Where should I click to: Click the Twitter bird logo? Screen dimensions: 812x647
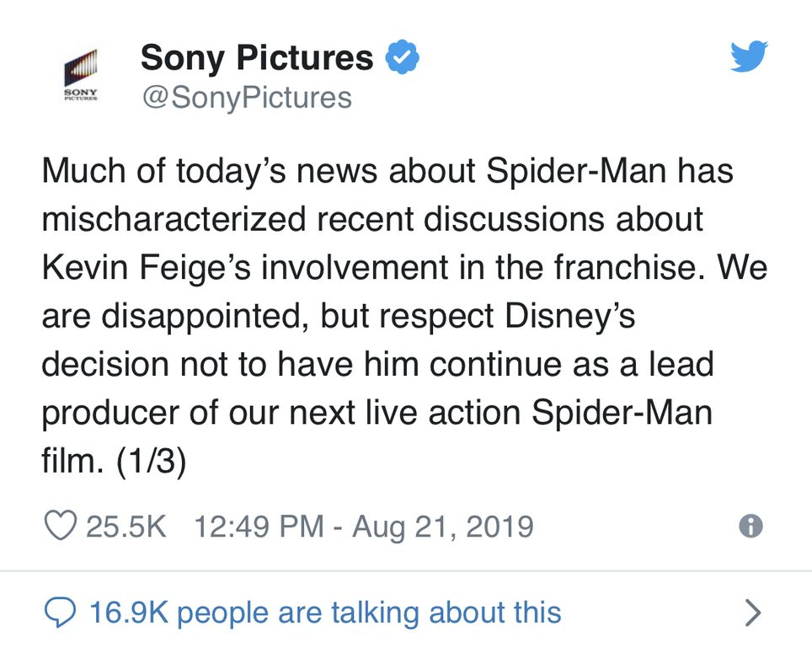[x=749, y=57]
